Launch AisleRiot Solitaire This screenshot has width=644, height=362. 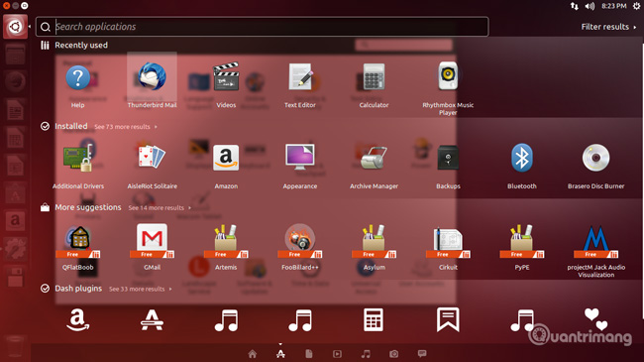tap(152, 157)
